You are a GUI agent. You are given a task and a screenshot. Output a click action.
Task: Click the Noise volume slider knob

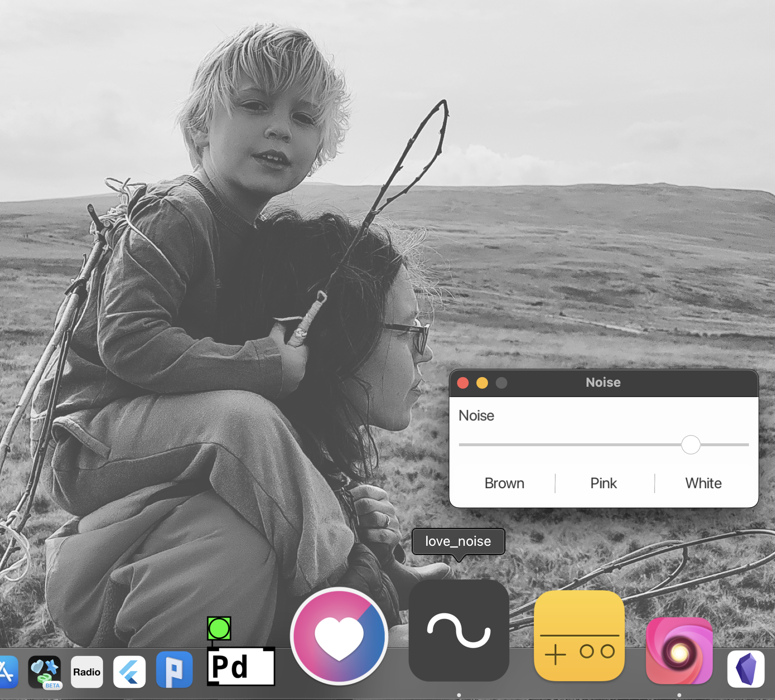click(690, 445)
